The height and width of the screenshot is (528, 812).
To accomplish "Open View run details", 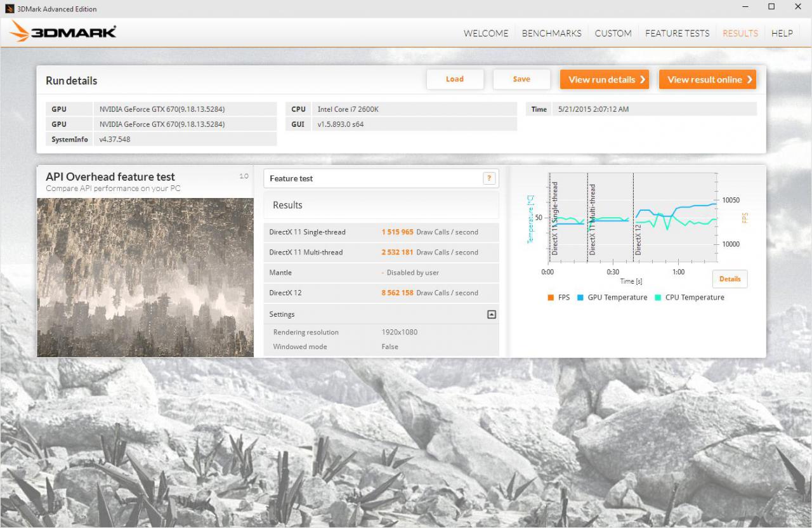I will [x=605, y=79].
